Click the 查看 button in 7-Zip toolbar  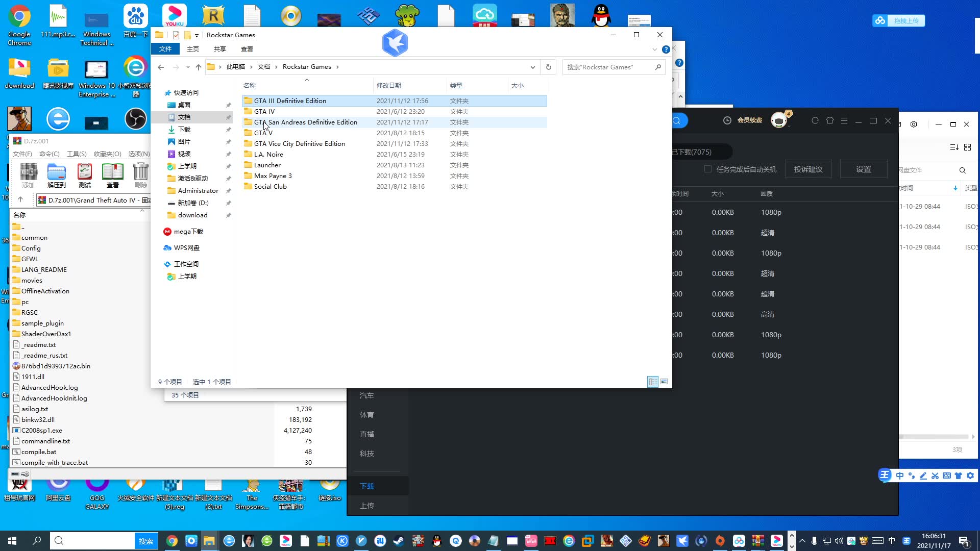tap(113, 176)
